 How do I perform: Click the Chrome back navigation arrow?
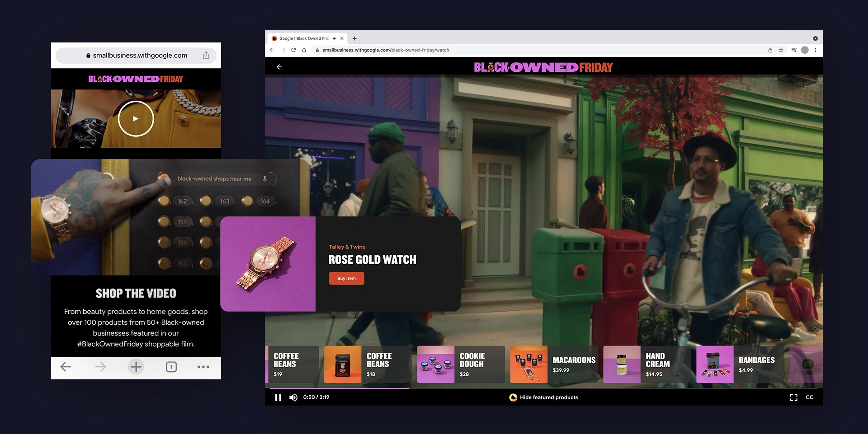[x=272, y=50]
